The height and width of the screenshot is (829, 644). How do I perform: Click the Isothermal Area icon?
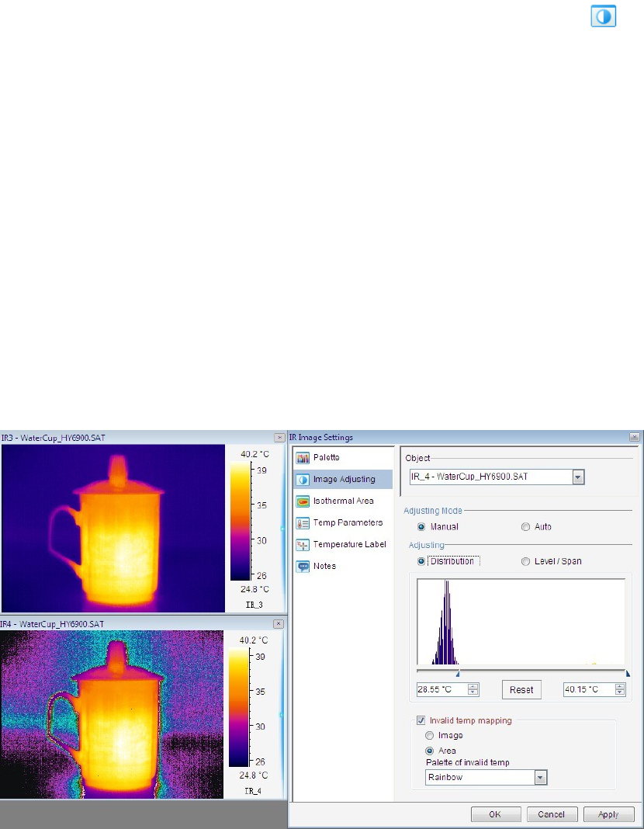tap(303, 501)
